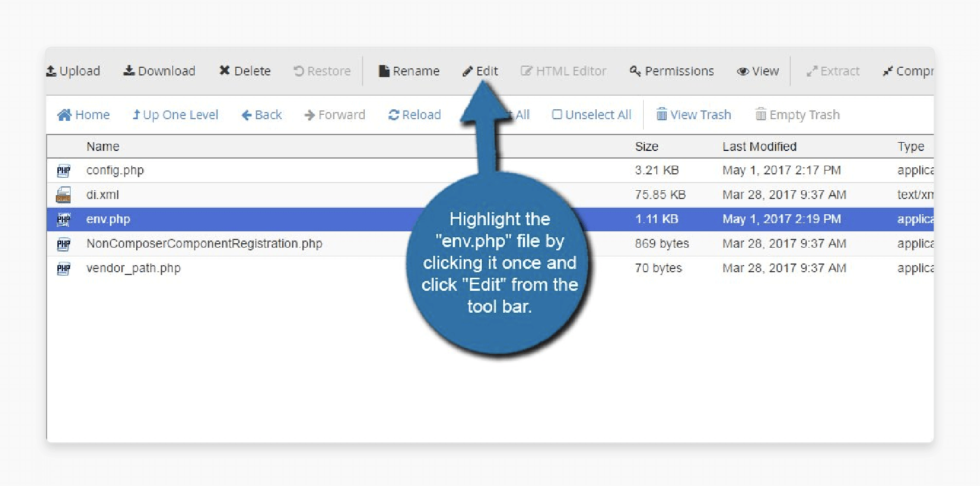
Task: Sort by the Size column header
Action: (x=646, y=147)
